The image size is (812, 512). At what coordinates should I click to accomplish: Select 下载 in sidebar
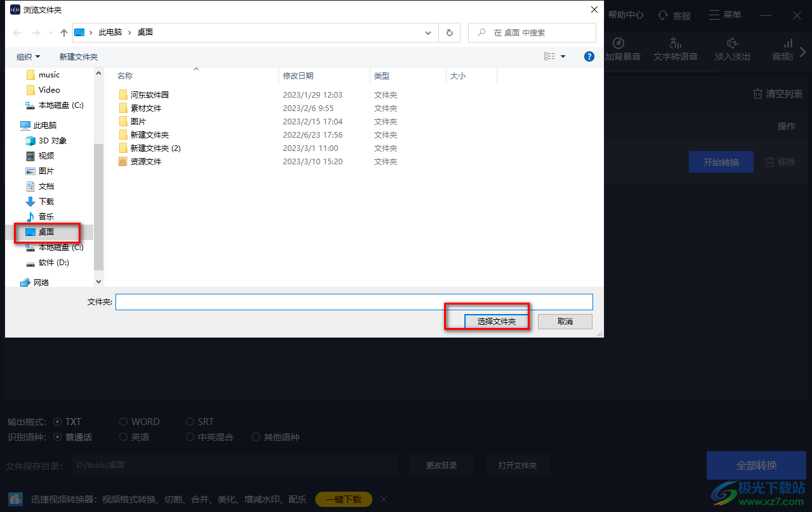[46, 201]
